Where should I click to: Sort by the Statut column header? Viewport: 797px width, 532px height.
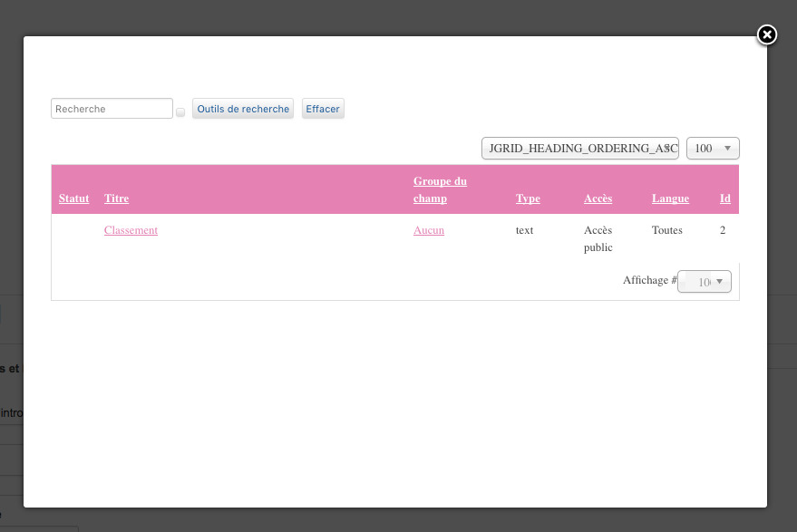click(74, 198)
